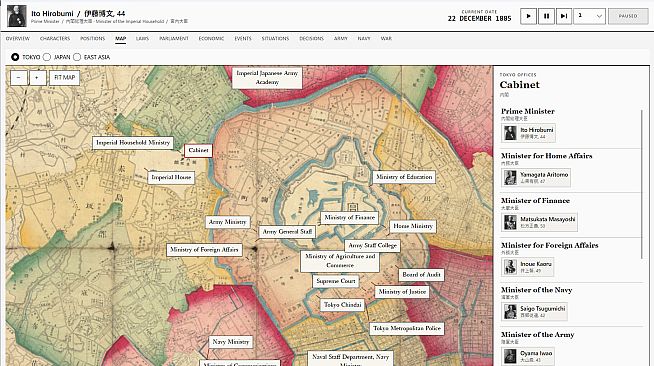Zoom in the map with plus button
The height and width of the screenshot is (366, 654).
(x=38, y=78)
